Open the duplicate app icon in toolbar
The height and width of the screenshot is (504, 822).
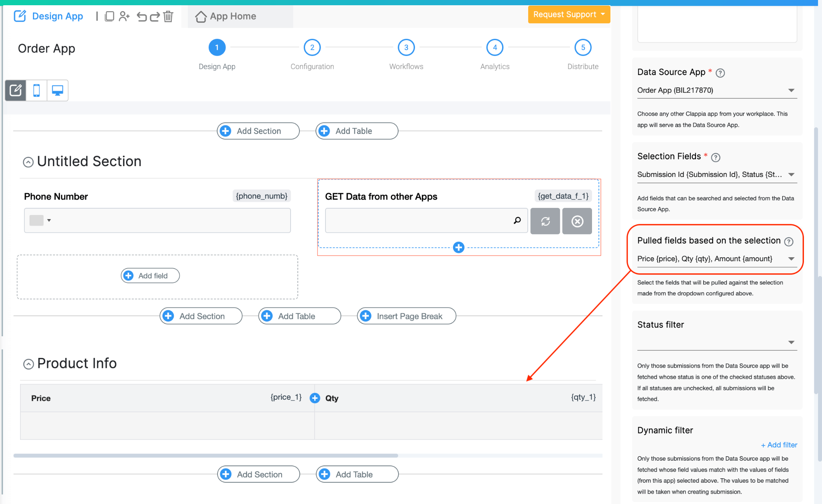click(x=109, y=16)
